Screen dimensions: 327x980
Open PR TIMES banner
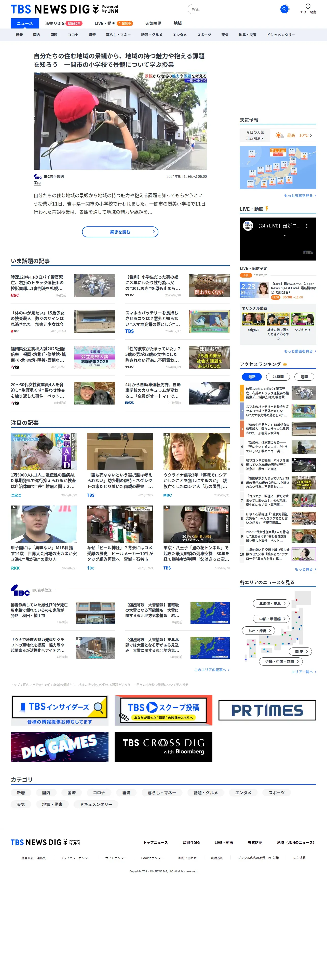[x=267, y=710]
